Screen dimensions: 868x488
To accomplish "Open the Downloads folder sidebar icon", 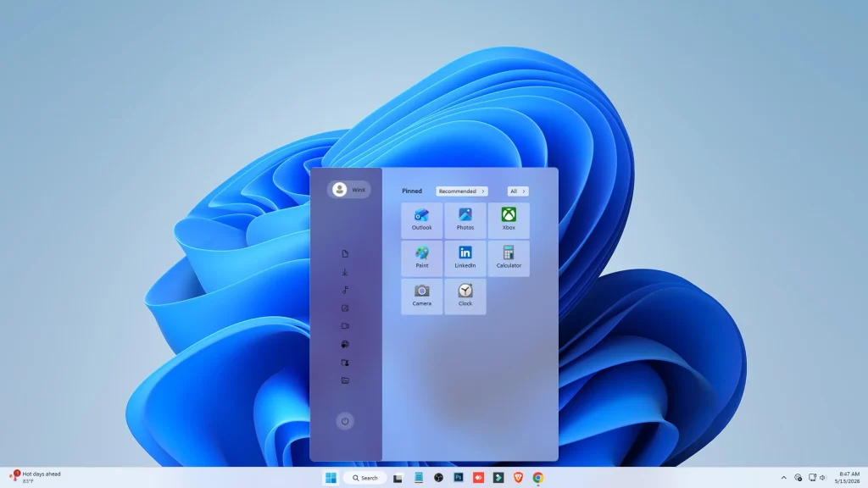I will tap(345, 272).
